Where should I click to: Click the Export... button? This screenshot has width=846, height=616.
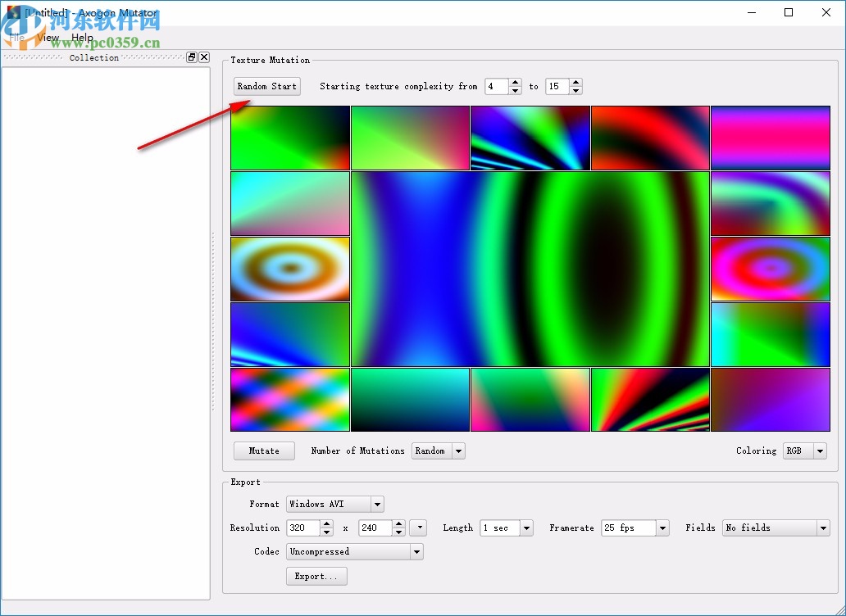pyautogui.click(x=316, y=576)
